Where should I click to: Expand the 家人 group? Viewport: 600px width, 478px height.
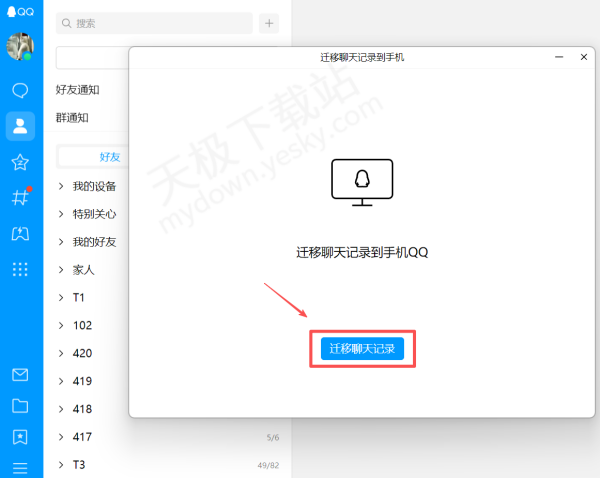[84, 270]
